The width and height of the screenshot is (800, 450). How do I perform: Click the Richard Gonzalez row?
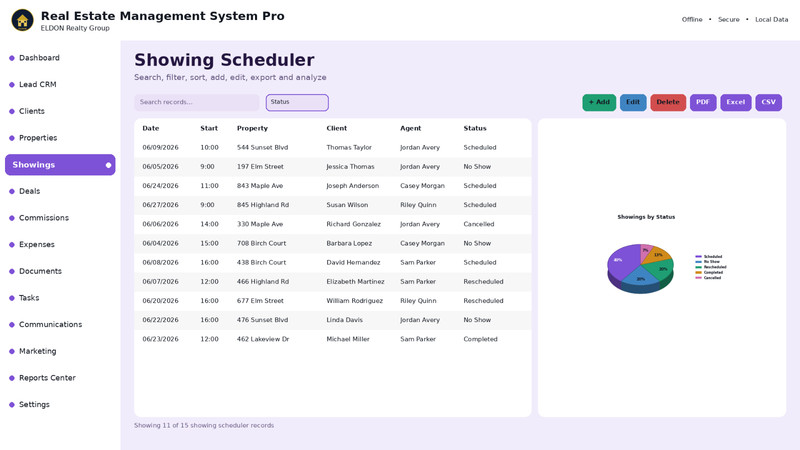333,224
